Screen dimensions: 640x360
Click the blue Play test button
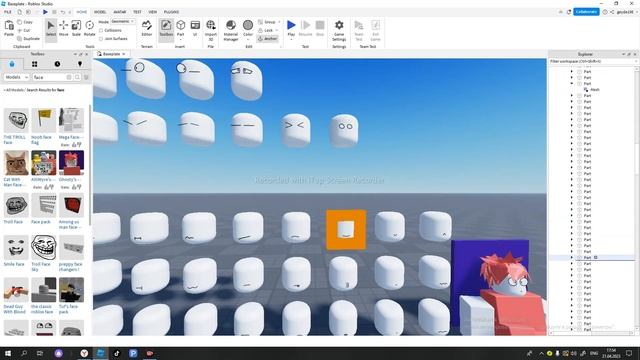pyautogui.click(x=291, y=25)
